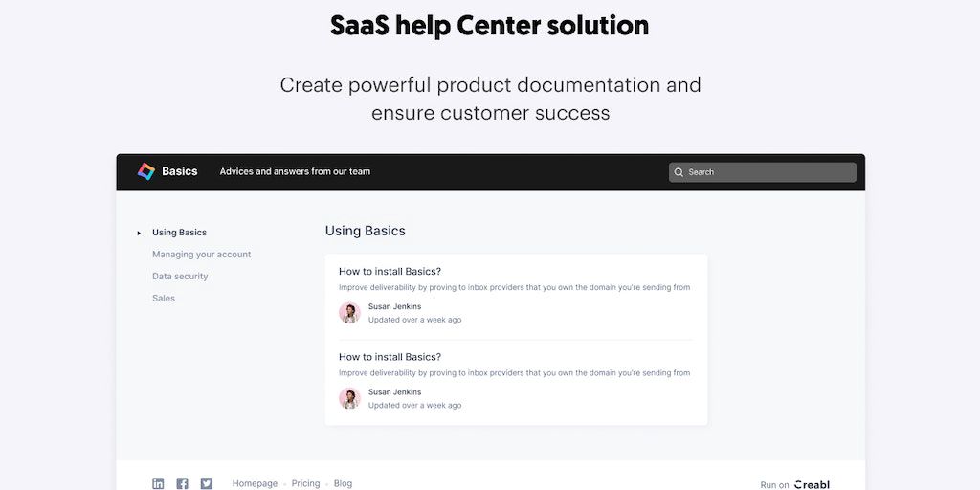Click Susan Jenkins avatar in second article
Screen dimensions: 980x490
[x=349, y=398]
